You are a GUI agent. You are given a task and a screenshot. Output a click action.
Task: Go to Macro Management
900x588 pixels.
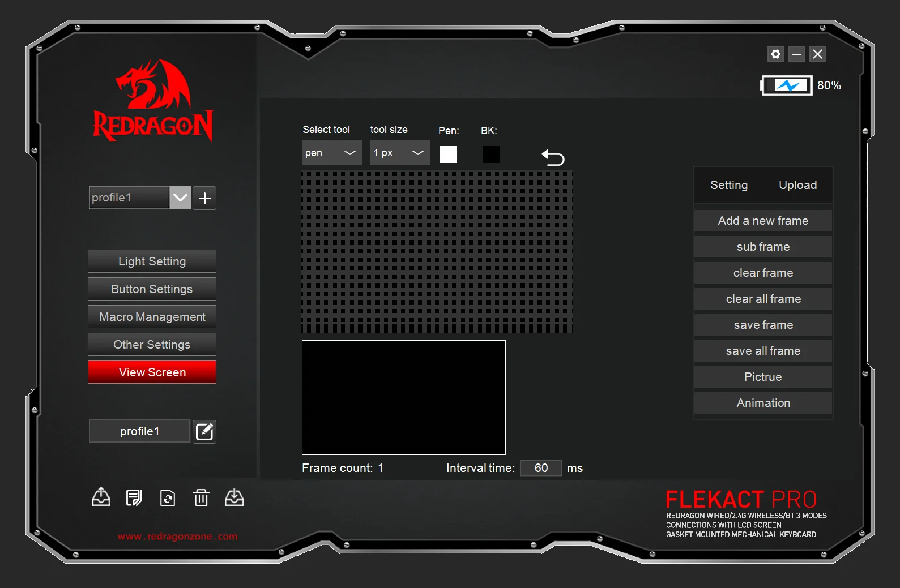click(x=152, y=317)
